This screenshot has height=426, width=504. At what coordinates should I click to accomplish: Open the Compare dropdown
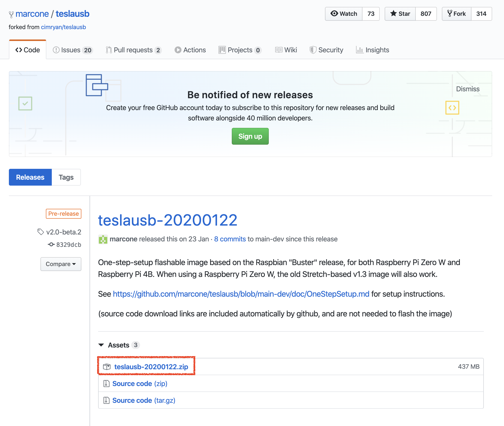click(61, 264)
